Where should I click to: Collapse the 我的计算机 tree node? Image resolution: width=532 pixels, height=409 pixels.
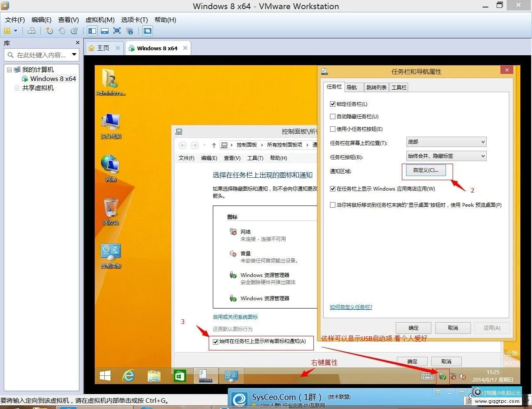(9, 70)
